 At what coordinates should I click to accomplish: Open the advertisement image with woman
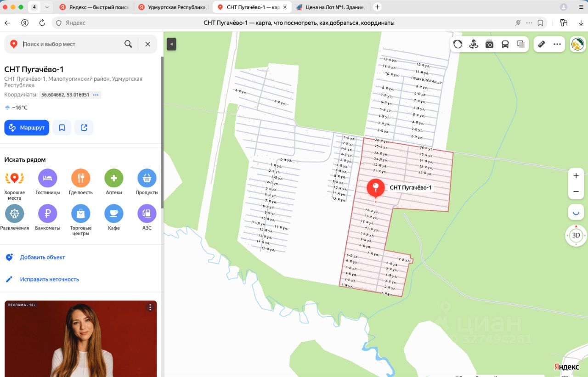point(81,339)
